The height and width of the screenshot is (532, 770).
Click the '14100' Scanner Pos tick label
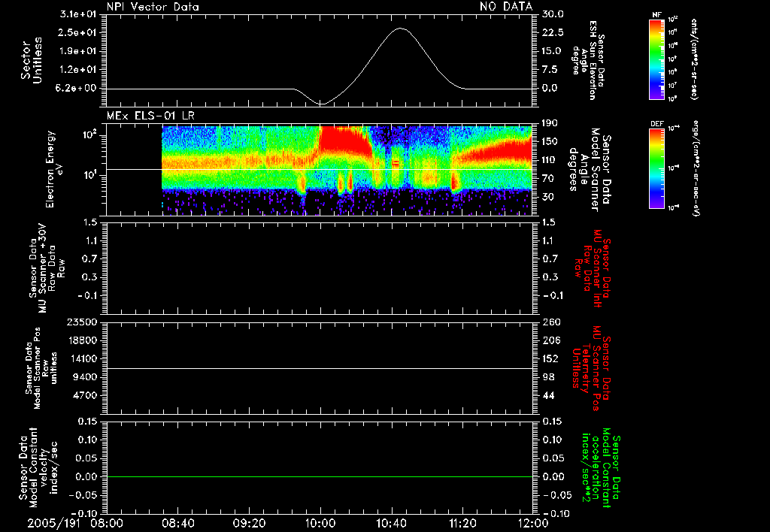(81, 358)
